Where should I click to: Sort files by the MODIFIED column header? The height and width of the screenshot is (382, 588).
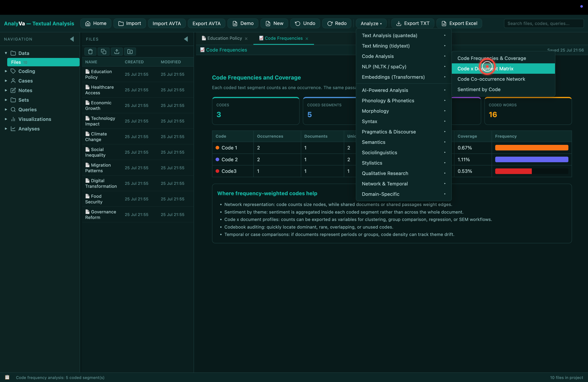(x=171, y=62)
